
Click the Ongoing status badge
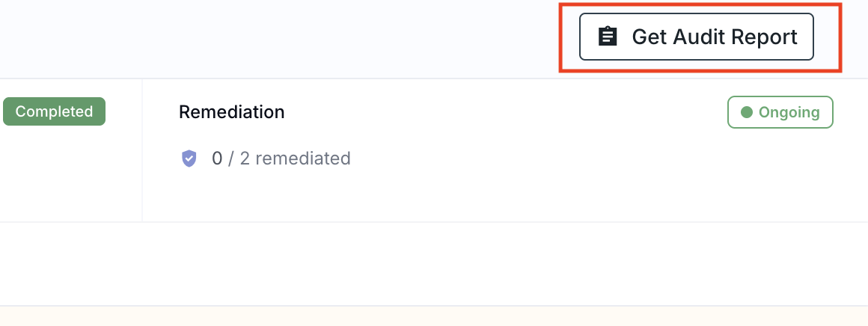[x=780, y=113]
